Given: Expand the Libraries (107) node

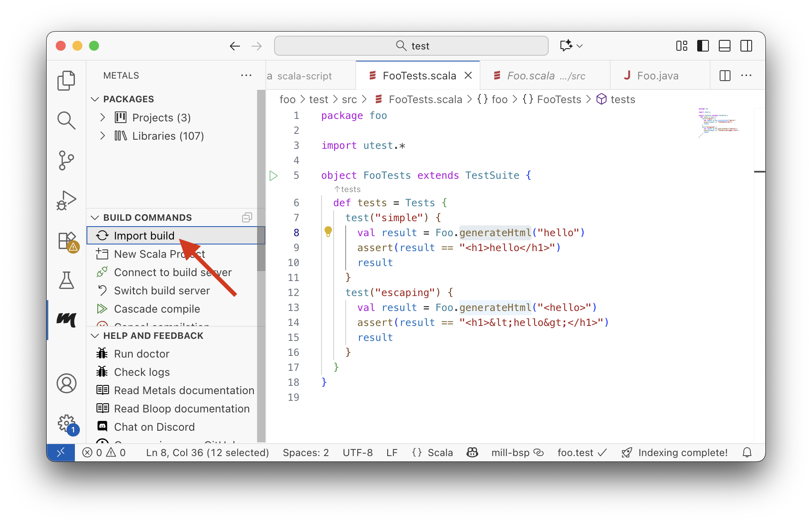Looking at the screenshot, I should [103, 136].
